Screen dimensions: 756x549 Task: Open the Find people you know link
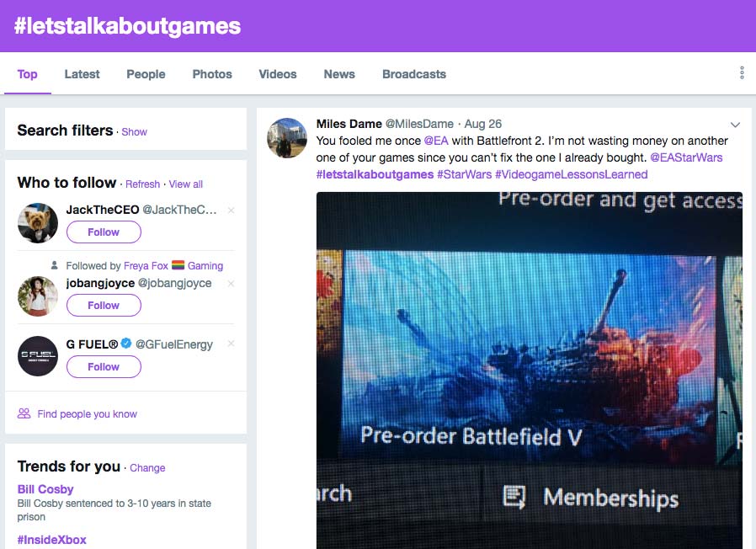[x=88, y=414]
